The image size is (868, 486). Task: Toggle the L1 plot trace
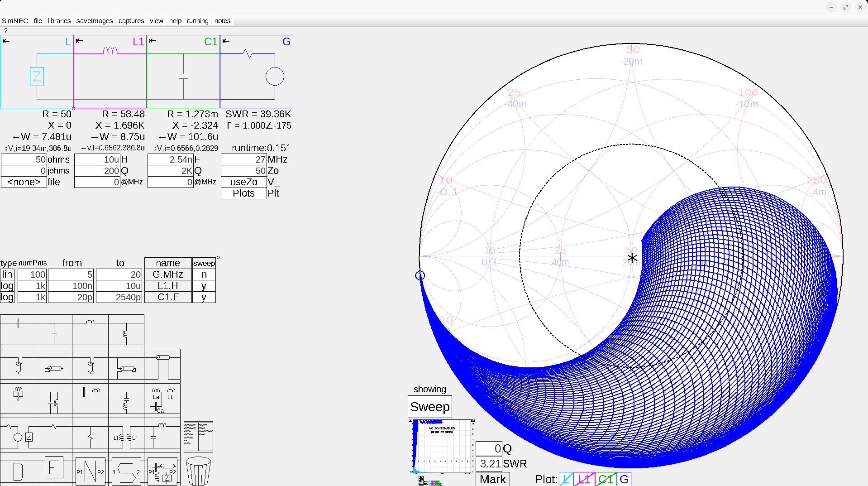coord(584,479)
